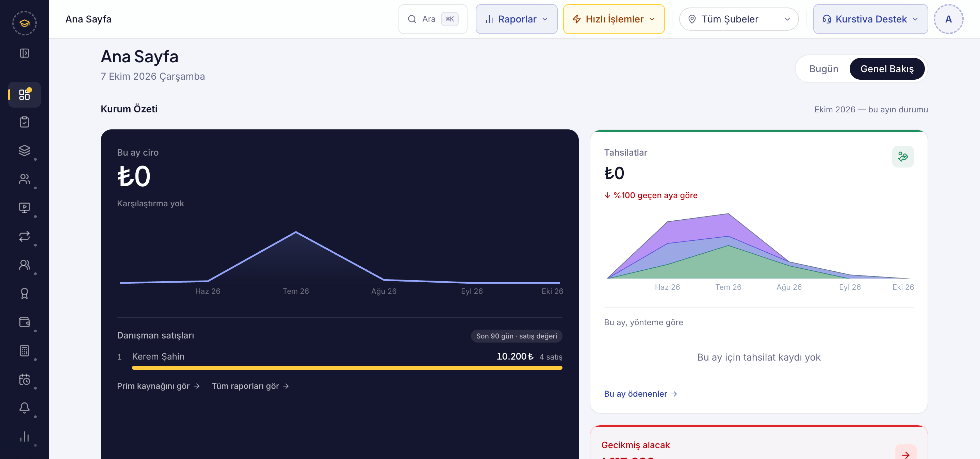Image resolution: width=980 pixels, height=459 pixels.
Task: Click the Ana Sayfa breadcrumb in top bar
Action: (x=88, y=19)
